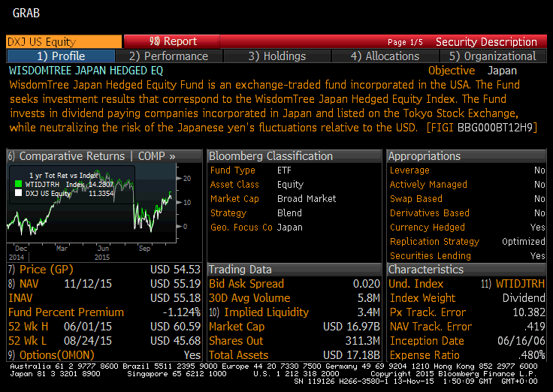Open the Allocations tab

click(385, 56)
